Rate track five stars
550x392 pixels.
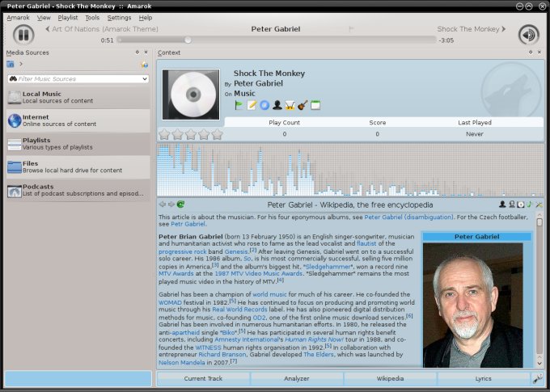pyautogui.click(x=217, y=134)
